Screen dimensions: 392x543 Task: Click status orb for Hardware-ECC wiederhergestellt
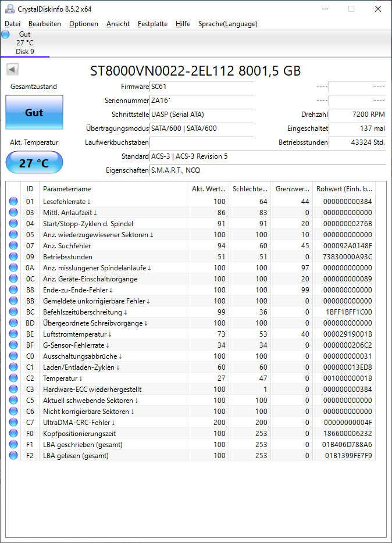pyautogui.click(x=13, y=390)
